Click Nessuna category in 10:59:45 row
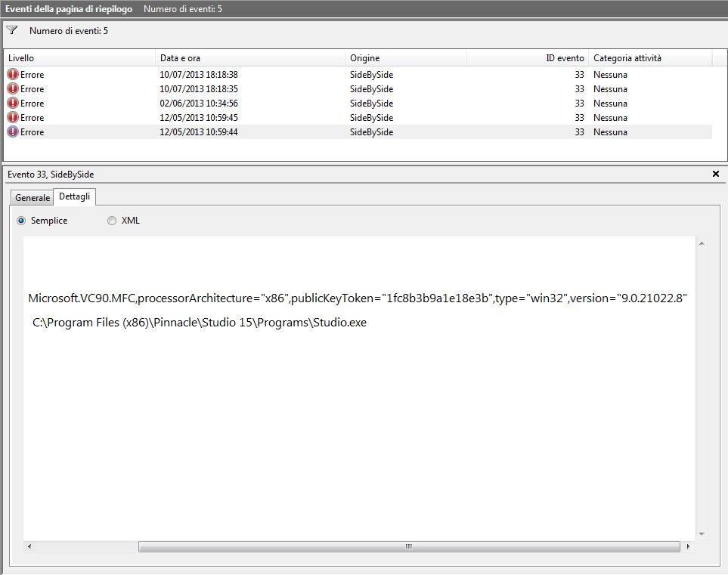The width and height of the screenshot is (728, 575). [x=610, y=117]
